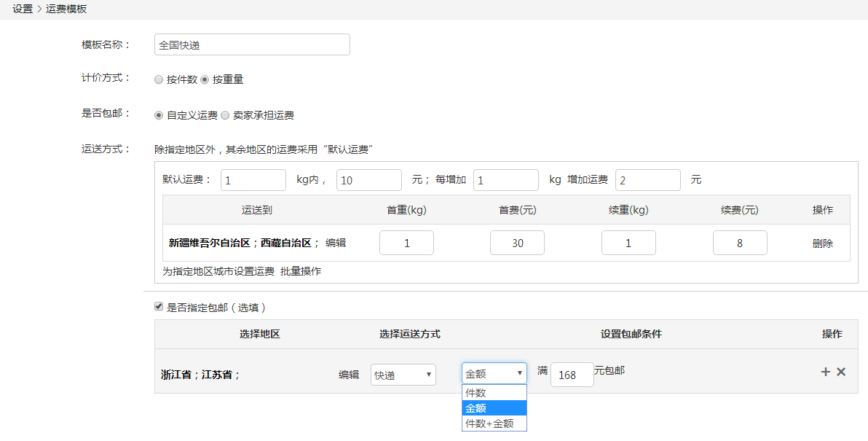Image resolution: width=868 pixels, height=441 pixels.
Task: Click the X icon to remove free-shipping row
Action: click(x=841, y=372)
